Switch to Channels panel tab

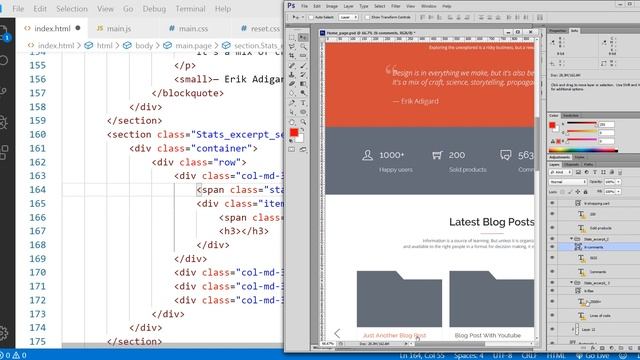click(x=571, y=164)
